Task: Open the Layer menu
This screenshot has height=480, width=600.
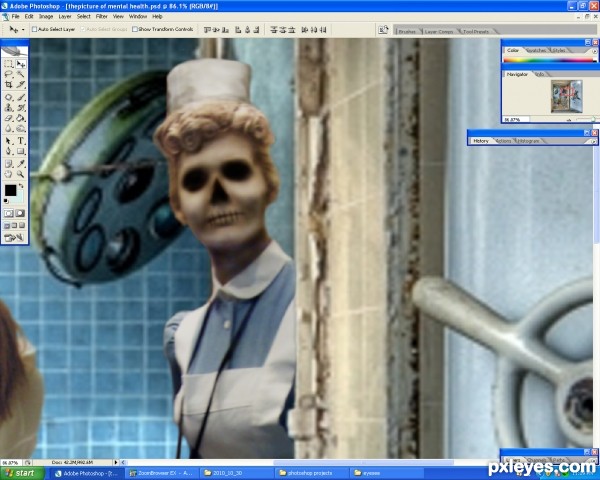Action: [65, 16]
